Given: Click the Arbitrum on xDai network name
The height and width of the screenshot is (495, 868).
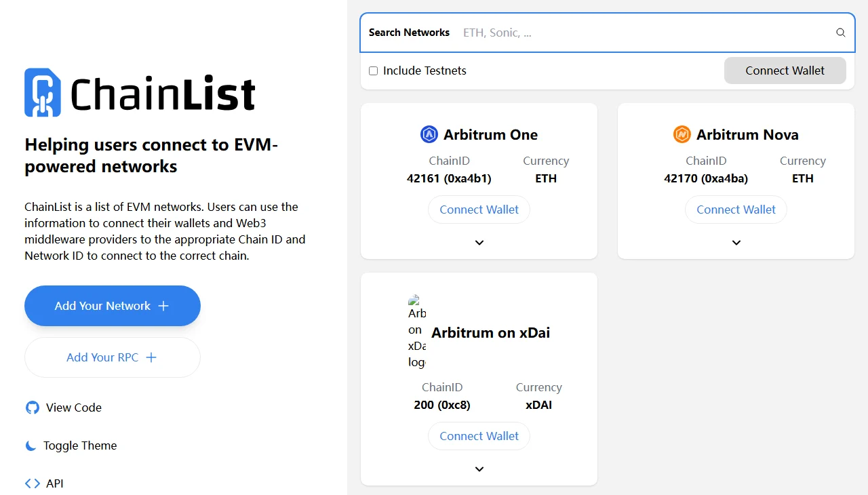Looking at the screenshot, I should point(491,332).
